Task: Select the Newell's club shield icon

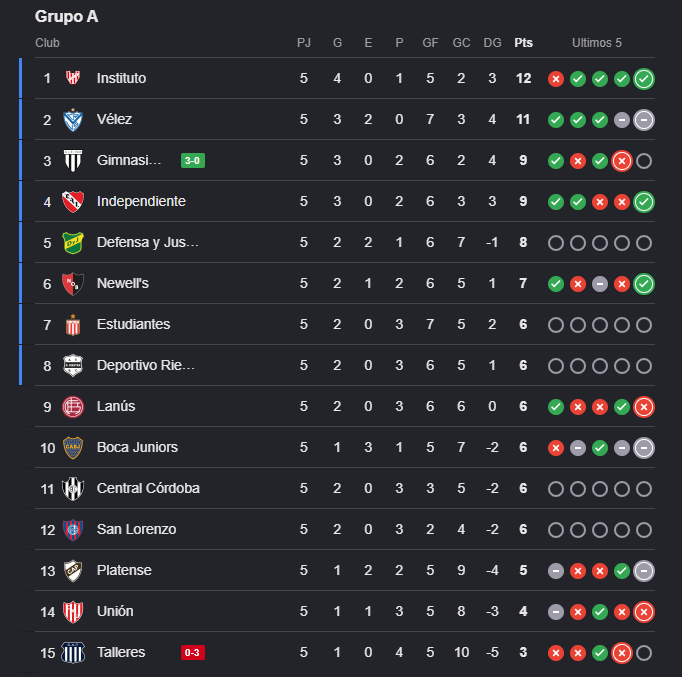Action: 73,283
